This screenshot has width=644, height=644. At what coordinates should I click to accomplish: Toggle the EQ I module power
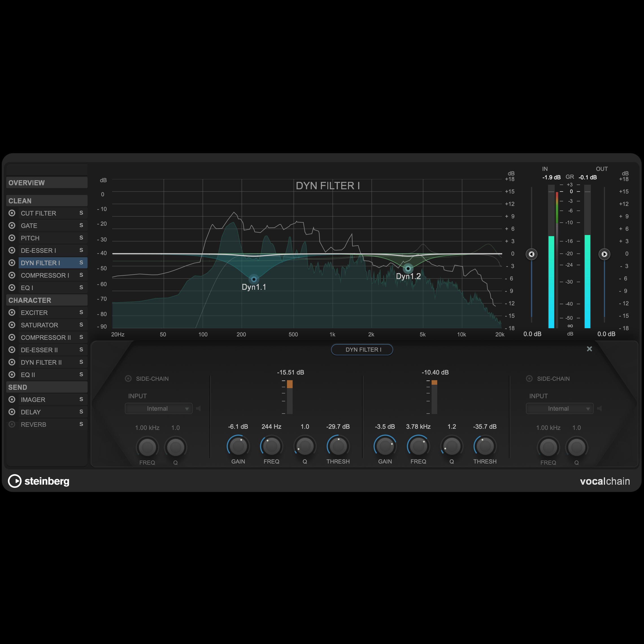(12, 287)
